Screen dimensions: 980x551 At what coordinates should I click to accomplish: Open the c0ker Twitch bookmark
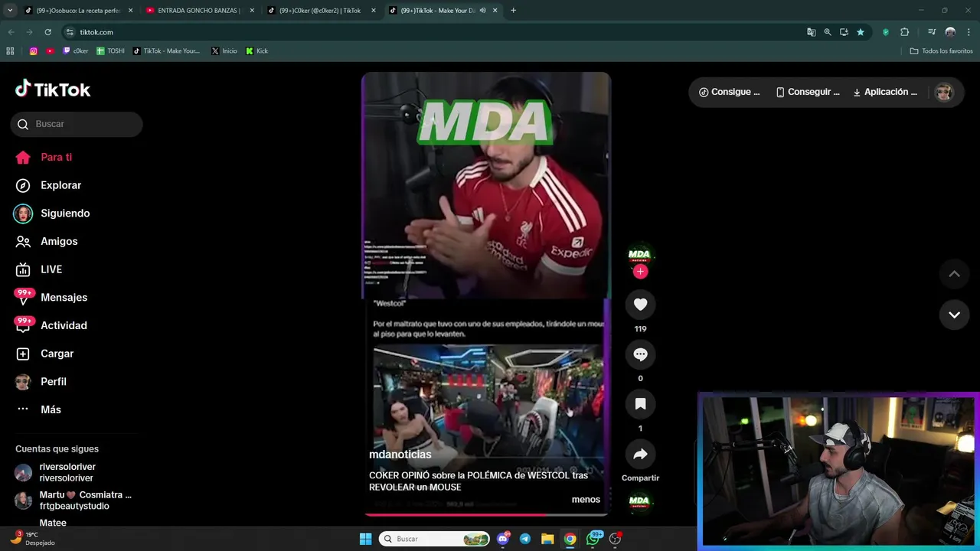coord(76,51)
